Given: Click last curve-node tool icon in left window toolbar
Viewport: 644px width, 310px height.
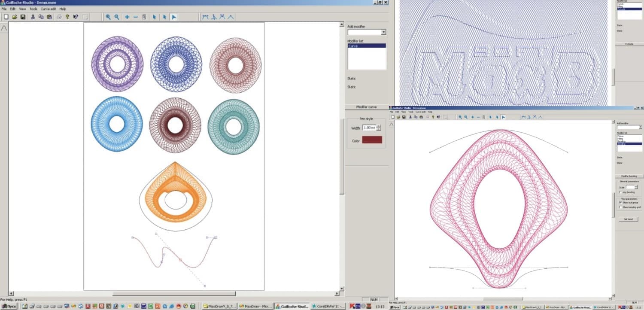Looking at the screenshot, I should pos(231,17).
